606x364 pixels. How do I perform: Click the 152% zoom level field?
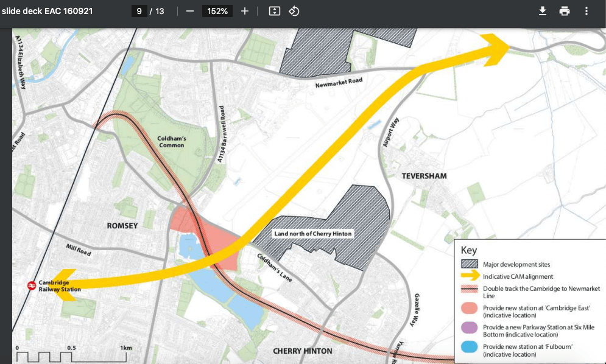(217, 11)
